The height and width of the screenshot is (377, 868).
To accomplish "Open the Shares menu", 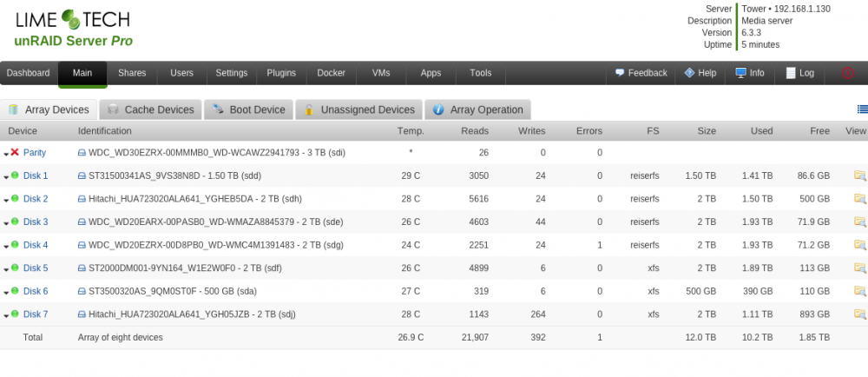I will [132, 73].
